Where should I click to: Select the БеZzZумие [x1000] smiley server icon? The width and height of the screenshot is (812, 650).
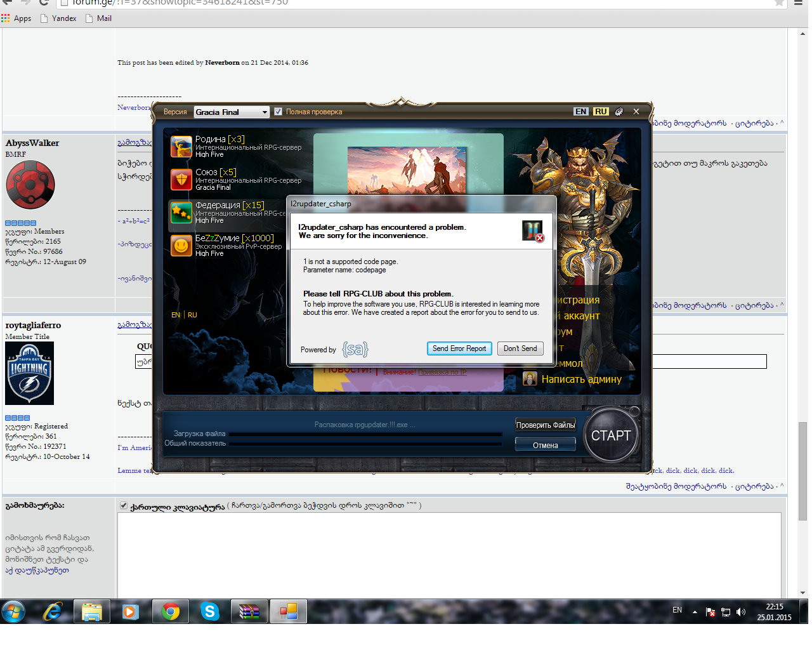tap(181, 246)
